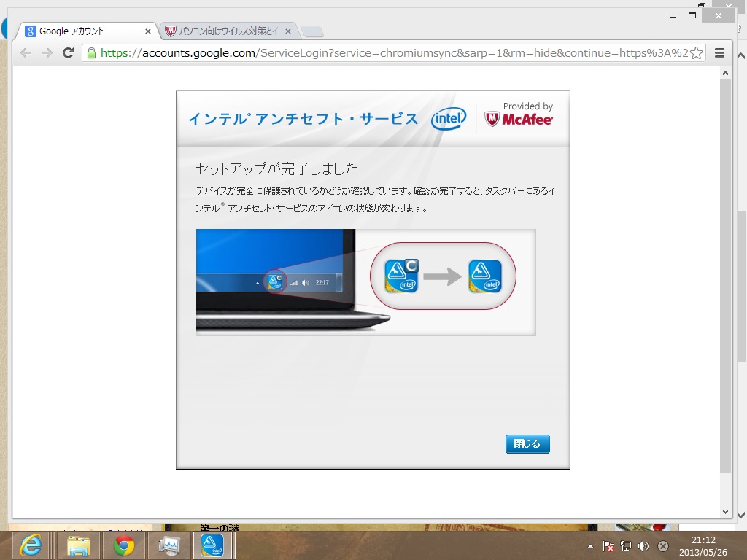
Task: Click the volume speaker icon in tray
Action: [643, 546]
